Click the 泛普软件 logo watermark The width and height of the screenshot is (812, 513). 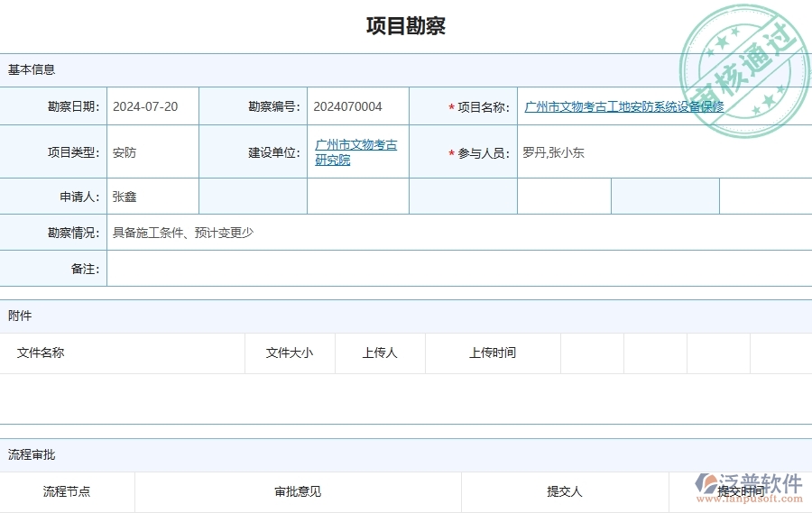(749, 488)
